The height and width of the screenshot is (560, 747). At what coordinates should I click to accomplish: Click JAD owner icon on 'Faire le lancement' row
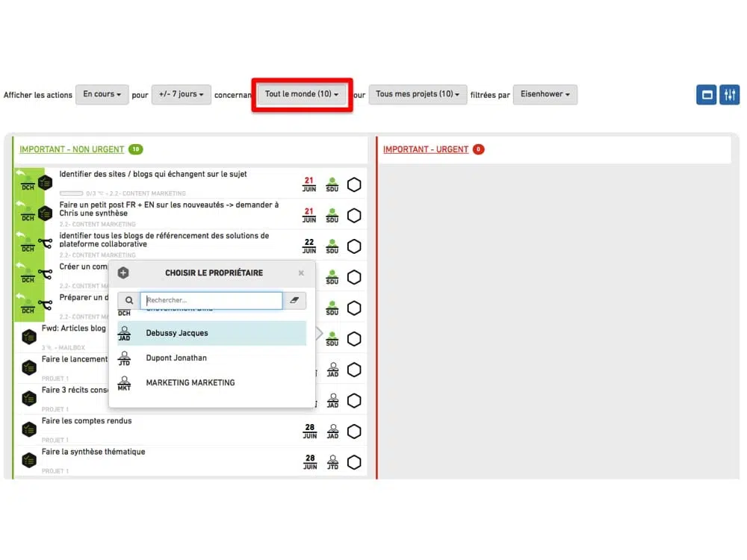(332, 370)
